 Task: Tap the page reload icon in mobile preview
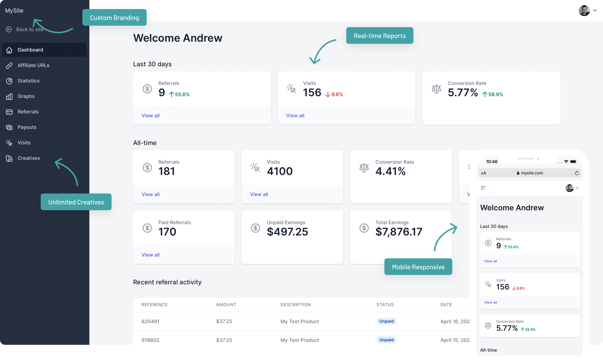577,173
